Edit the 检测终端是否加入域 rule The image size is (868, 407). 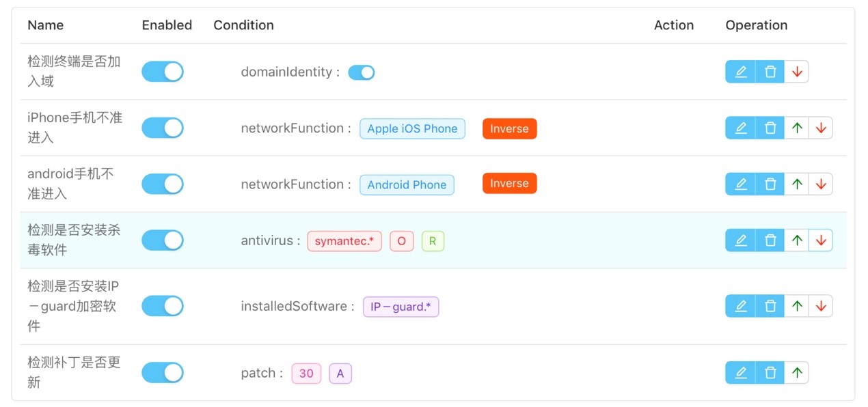pyautogui.click(x=740, y=72)
